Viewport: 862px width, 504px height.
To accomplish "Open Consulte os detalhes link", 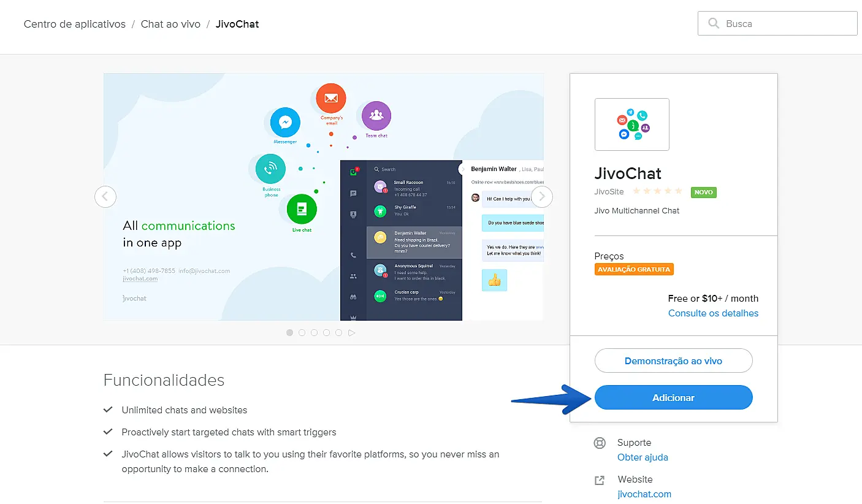I will (713, 313).
